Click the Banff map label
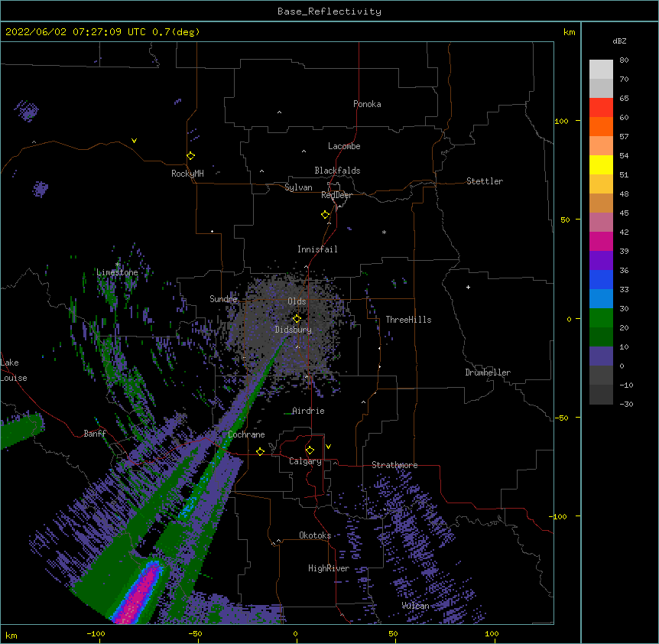Image resolution: width=659 pixels, height=644 pixels. [95, 434]
